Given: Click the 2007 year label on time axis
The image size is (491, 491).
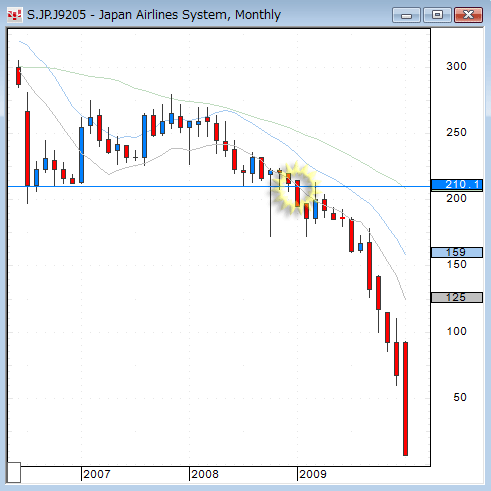Looking at the screenshot, I should (x=97, y=474).
